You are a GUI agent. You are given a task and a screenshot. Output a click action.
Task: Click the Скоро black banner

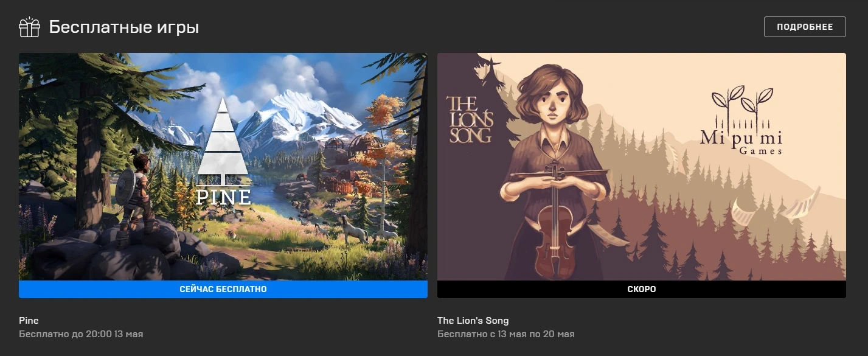coord(642,289)
